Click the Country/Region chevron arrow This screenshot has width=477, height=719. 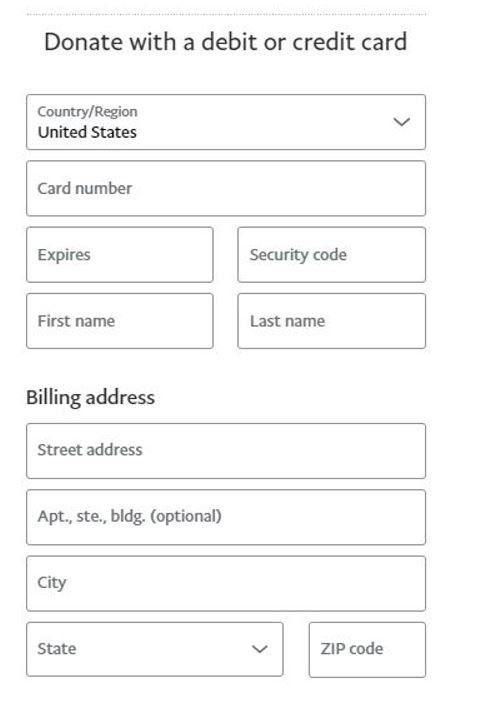tap(401, 122)
